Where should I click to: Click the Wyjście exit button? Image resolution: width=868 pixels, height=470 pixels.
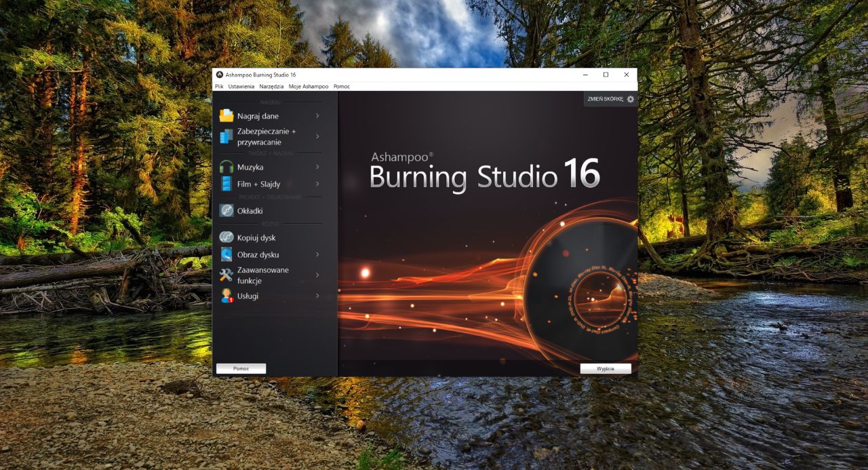(x=606, y=368)
